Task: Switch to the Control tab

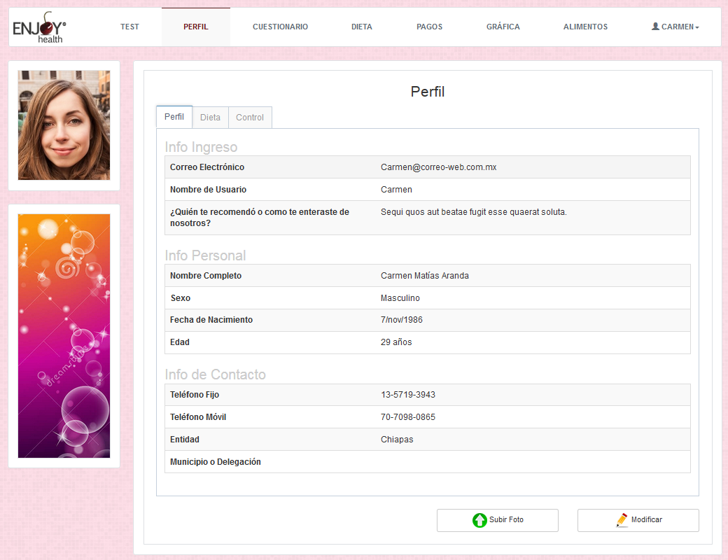Action: tap(250, 118)
